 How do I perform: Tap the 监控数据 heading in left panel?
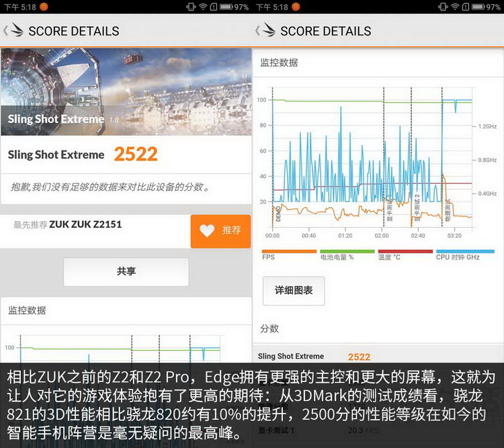pos(27,310)
